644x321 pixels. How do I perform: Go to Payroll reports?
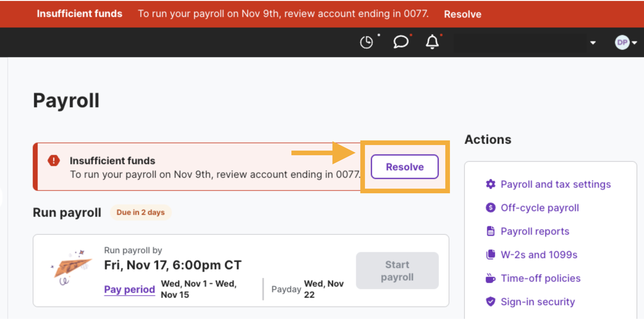click(x=535, y=231)
